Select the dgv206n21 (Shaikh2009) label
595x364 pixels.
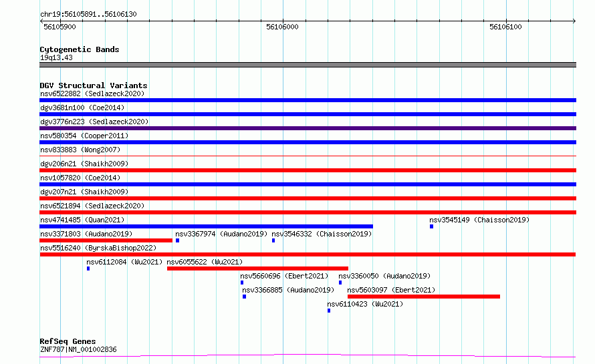(84, 164)
